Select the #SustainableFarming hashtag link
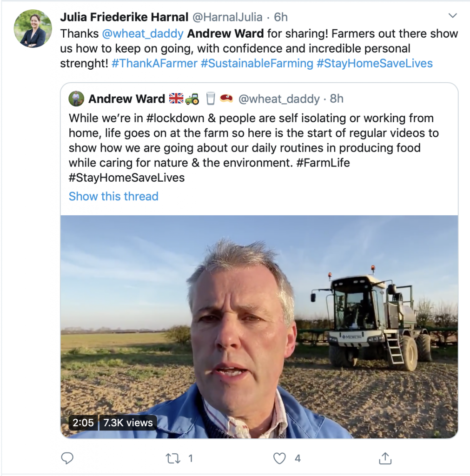The height and width of the screenshot is (476, 470). 257,63
